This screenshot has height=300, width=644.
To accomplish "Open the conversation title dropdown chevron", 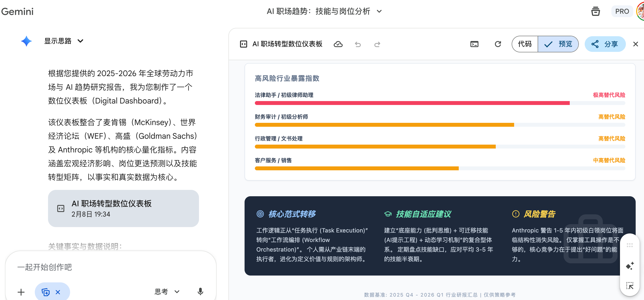I will point(379,11).
